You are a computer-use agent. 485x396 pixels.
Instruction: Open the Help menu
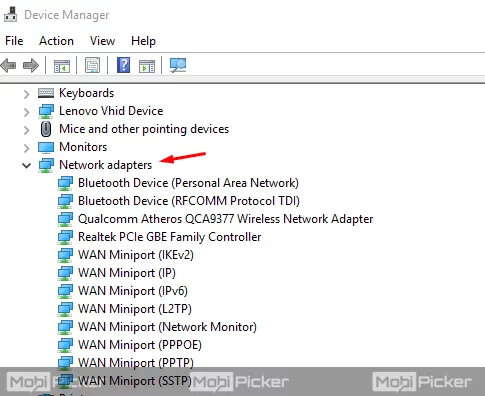143,41
